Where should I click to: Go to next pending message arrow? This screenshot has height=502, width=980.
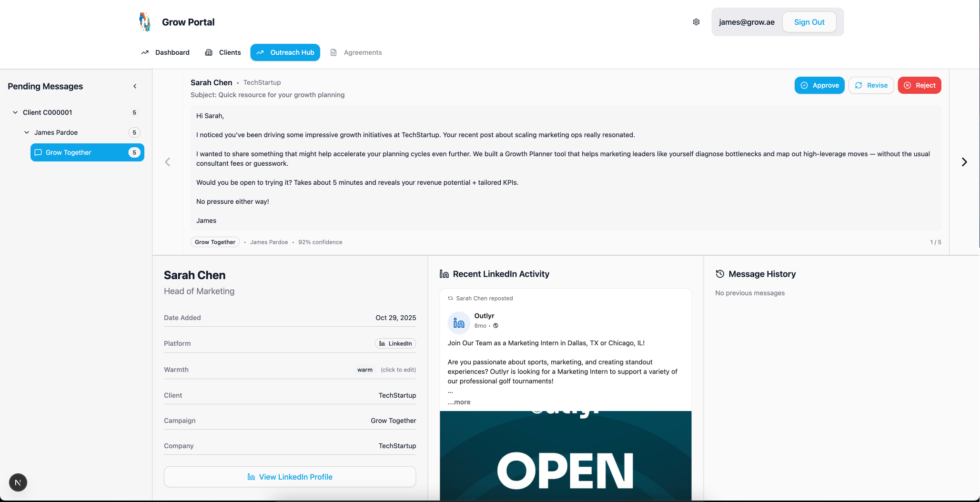pyautogui.click(x=964, y=162)
